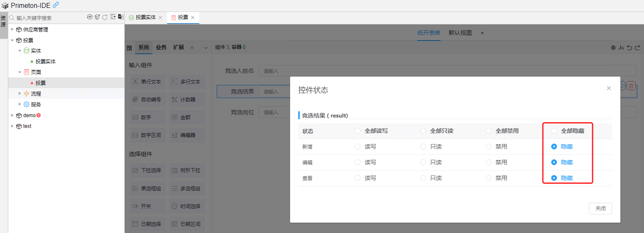Set 查看 state to 禁用
The image size is (644, 233).
(489, 178)
